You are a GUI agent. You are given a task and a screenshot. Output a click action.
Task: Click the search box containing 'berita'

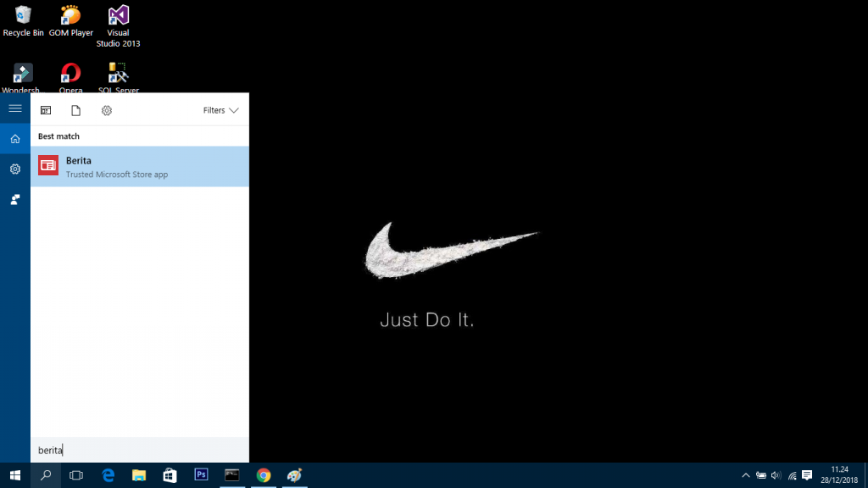[x=140, y=450]
